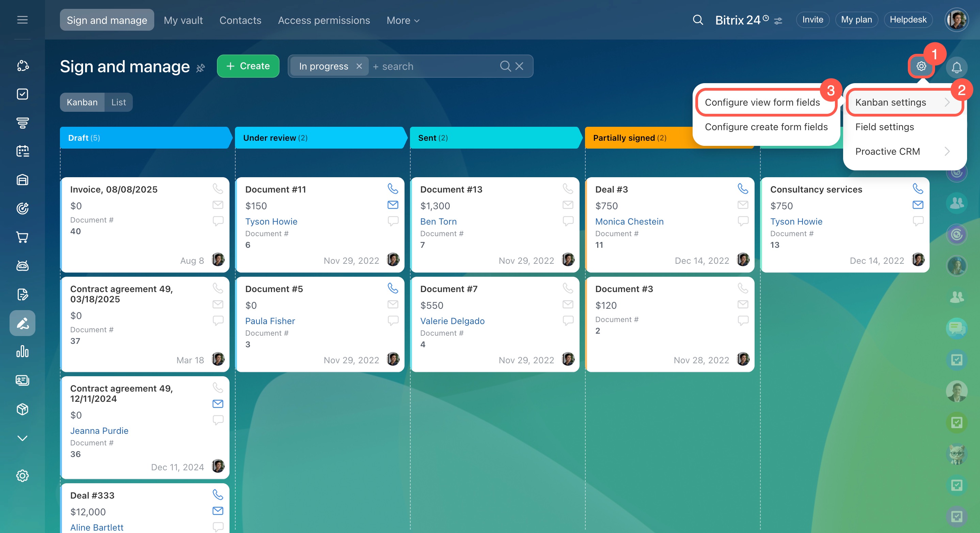Switch to List view
The width and height of the screenshot is (980, 533).
118,102
